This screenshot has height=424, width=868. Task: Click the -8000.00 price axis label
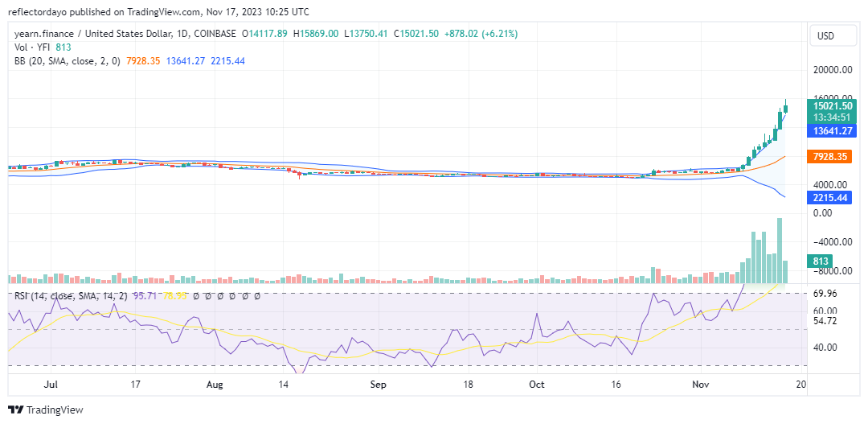[x=833, y=270]
